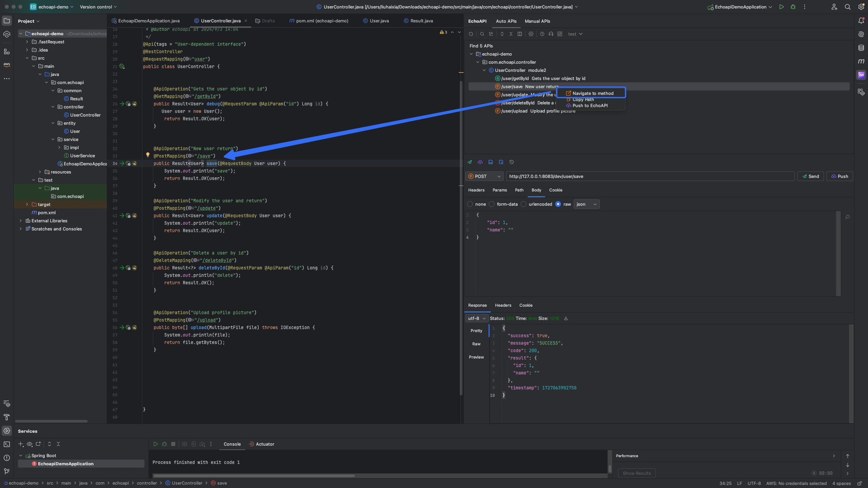Select the 'raw' body radio
Viewport: 868px width, 488px height.
[558, 204]
